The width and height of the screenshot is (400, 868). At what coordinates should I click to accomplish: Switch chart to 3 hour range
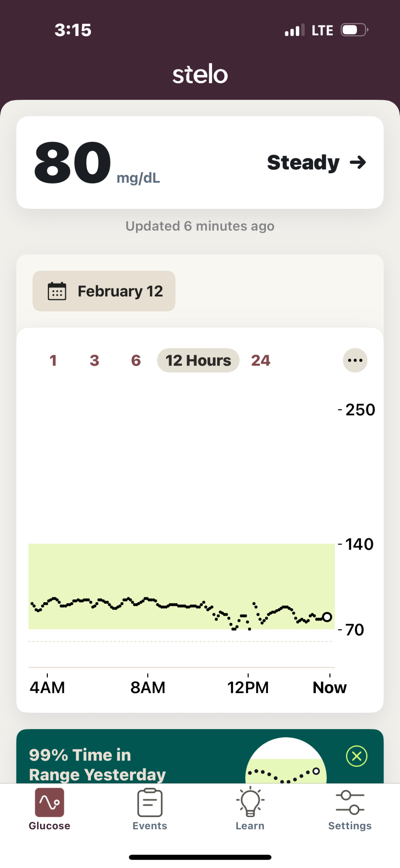point(94,360)
